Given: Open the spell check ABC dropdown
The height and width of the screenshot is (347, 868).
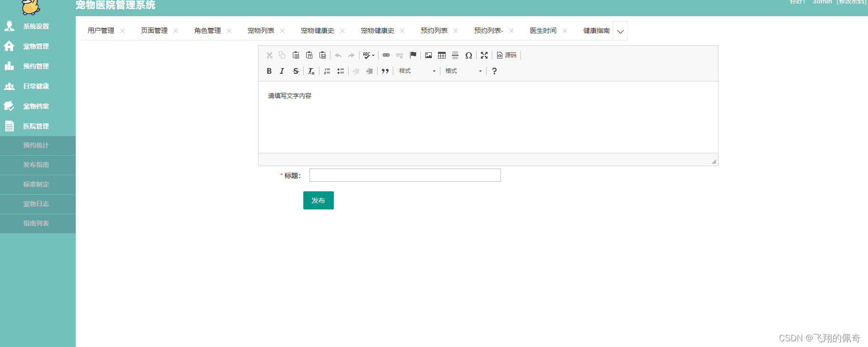Looking at the screenshot, I should point(369,55).
